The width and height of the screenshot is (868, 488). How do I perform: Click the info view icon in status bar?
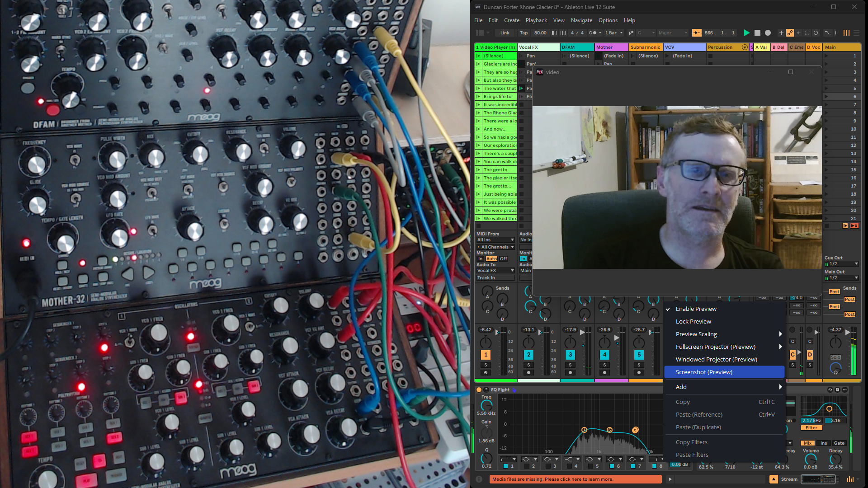point(479,479)
